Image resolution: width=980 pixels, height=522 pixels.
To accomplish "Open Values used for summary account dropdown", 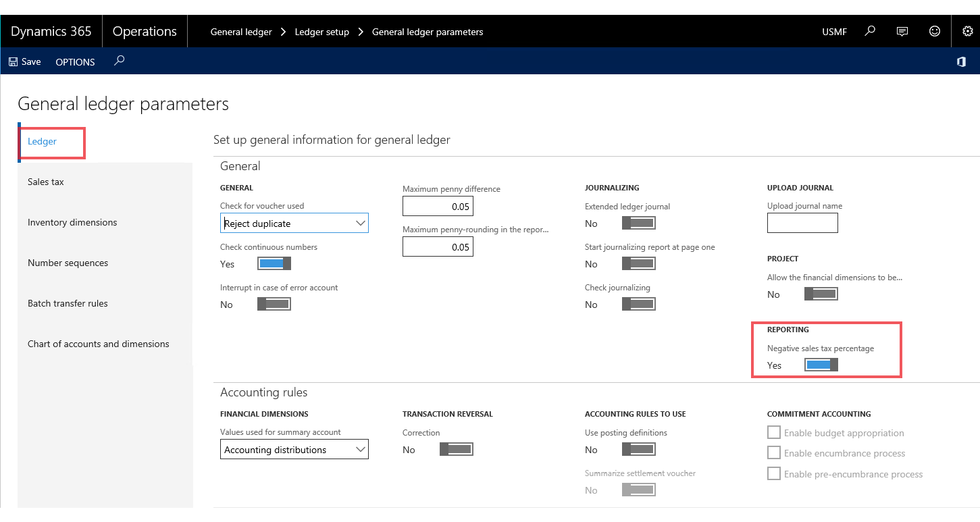I will 294,449.
